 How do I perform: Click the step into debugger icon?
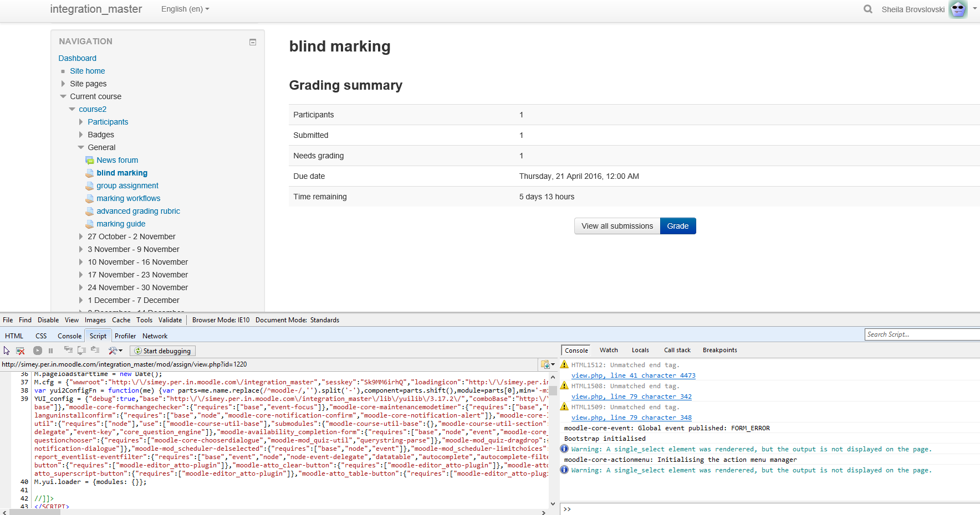pos(68,350)
